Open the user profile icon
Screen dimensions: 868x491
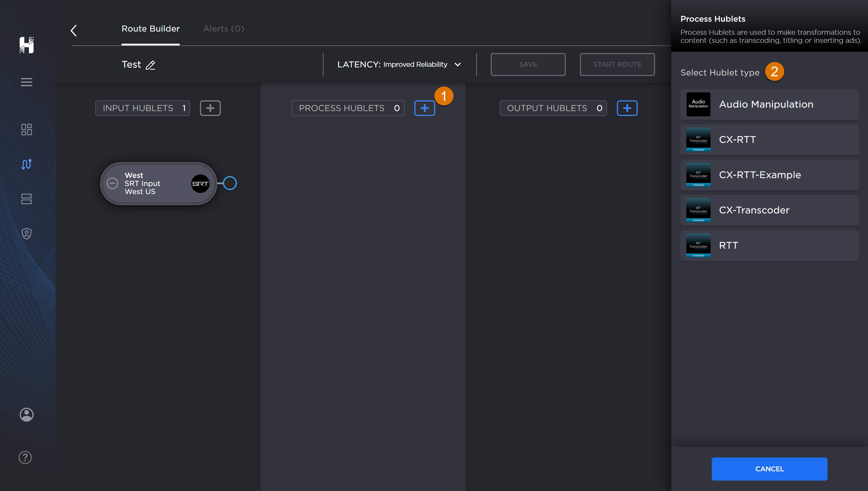point(26,414)
